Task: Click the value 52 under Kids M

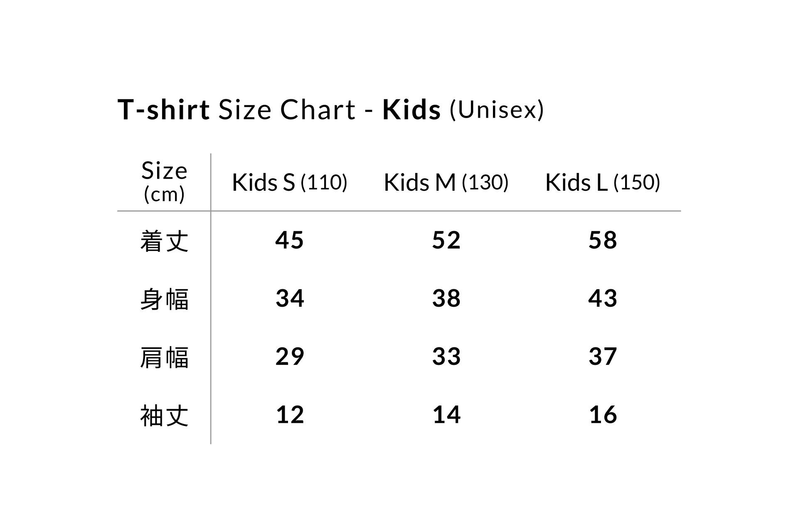Action: pyautogui.click(x=446, y=240)
